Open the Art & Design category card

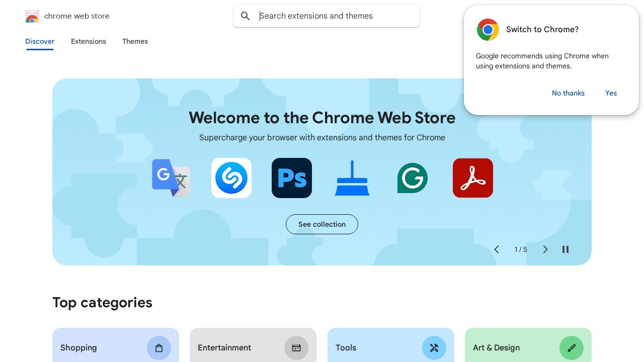point(528,347)
